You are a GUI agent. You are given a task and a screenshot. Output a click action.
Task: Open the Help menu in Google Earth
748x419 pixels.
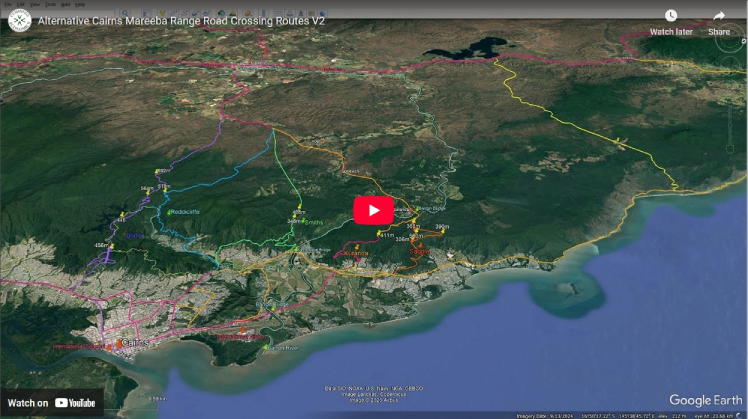pos(80,4)
